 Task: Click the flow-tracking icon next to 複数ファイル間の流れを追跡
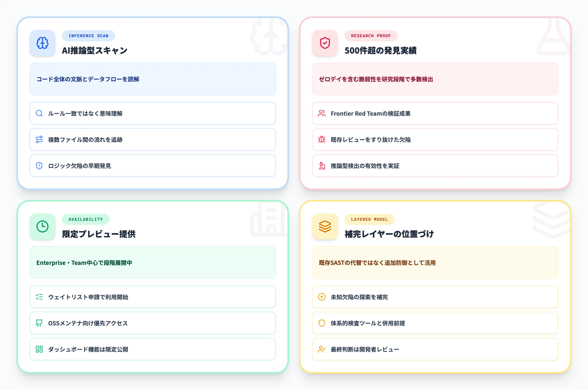click(39, 140)
